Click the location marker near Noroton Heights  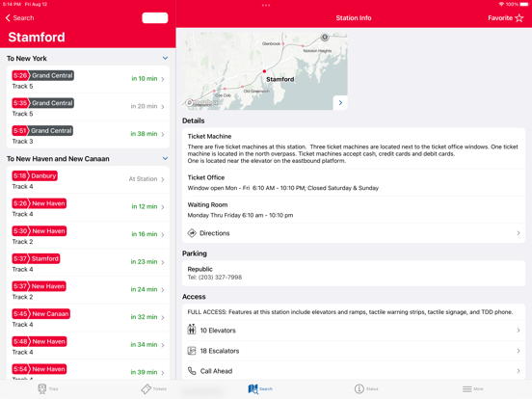point(325,37)
